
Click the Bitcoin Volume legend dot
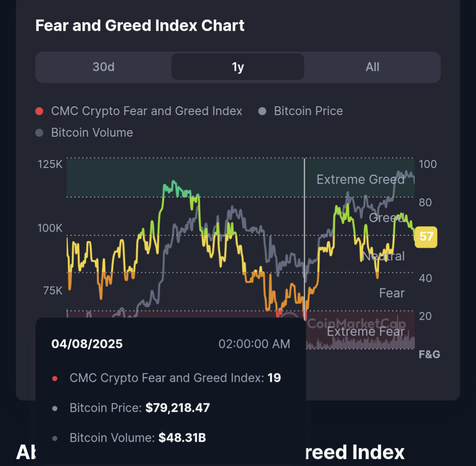39,133
